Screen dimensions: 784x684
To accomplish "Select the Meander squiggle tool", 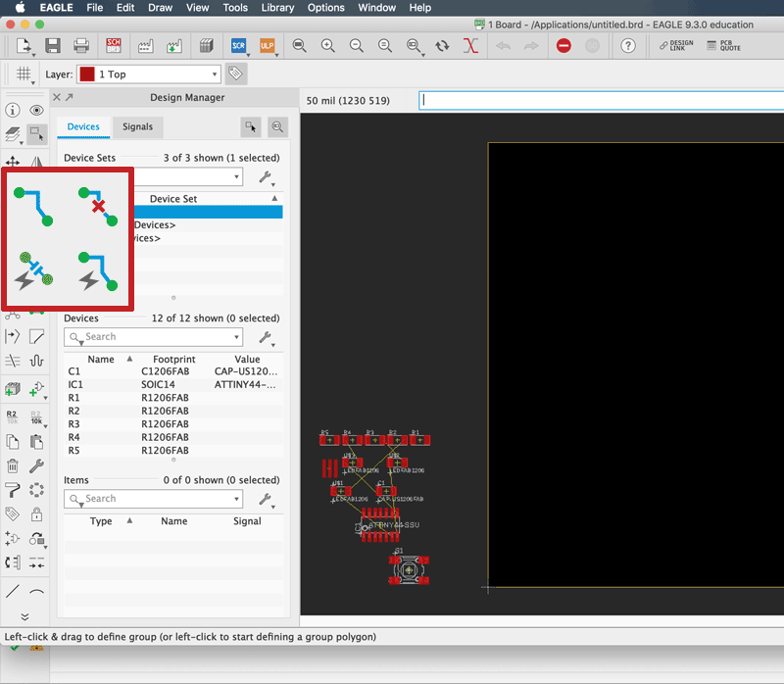I will pos(36,361).
